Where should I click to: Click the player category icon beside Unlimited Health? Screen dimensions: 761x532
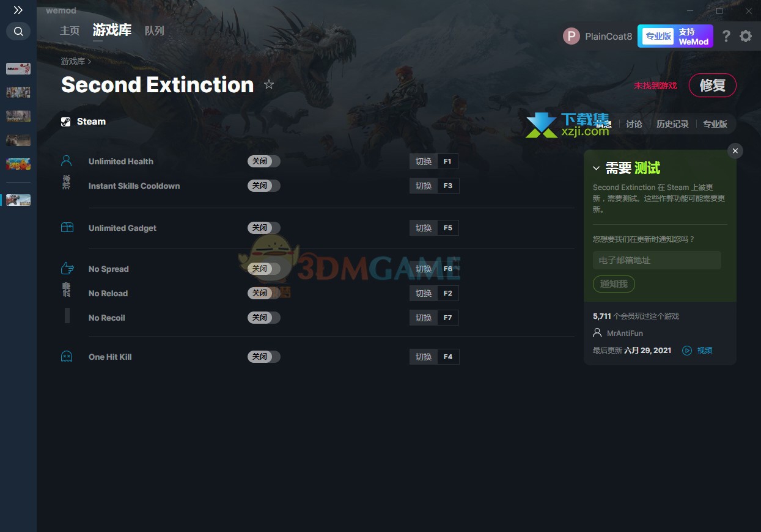click(67, 161)
